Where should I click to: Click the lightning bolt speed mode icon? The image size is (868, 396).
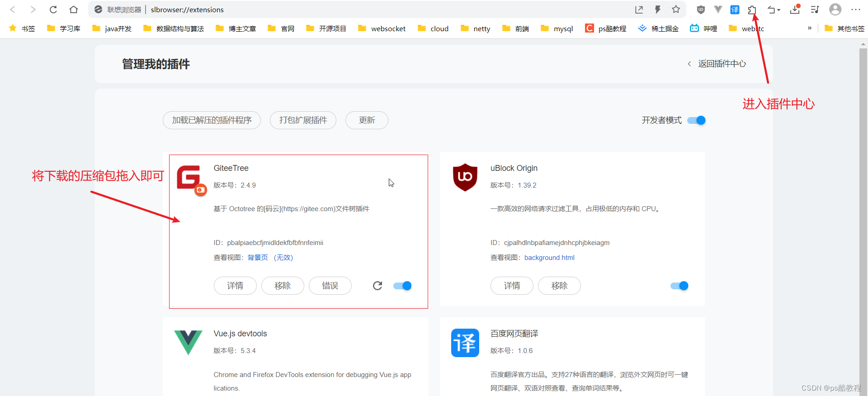click(658, 9)
